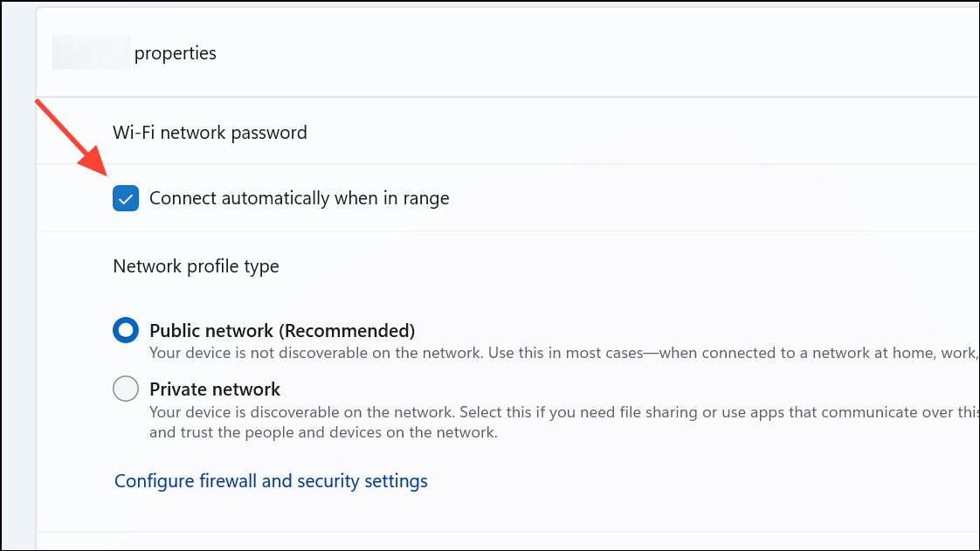Click the white checkmark icon in the checkbox
The image size is (980, 551).
(126, 199)
